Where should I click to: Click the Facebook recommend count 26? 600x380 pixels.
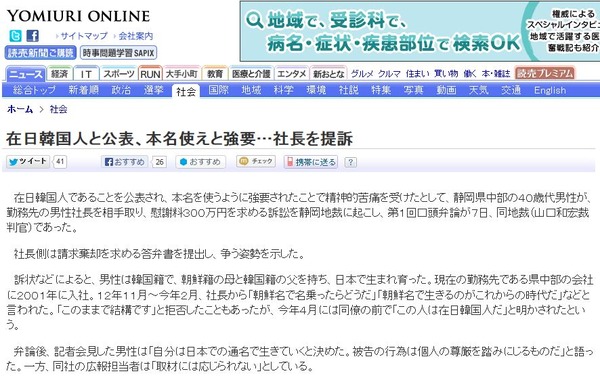click(x=160, y=162)
